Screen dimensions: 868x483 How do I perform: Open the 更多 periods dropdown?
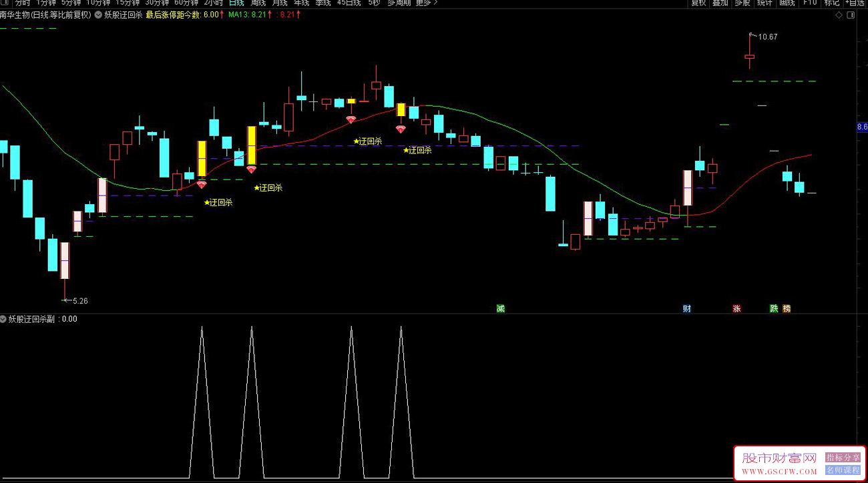426,3
